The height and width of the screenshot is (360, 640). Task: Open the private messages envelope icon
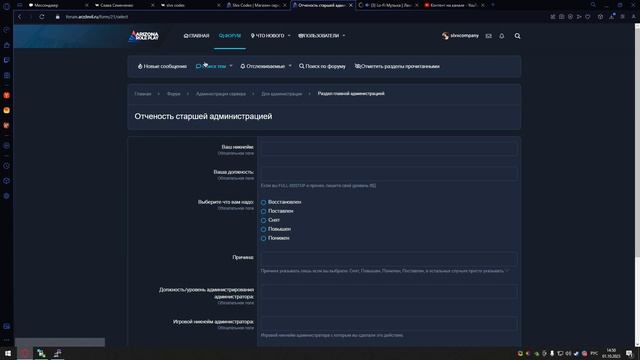coord(489,36)
